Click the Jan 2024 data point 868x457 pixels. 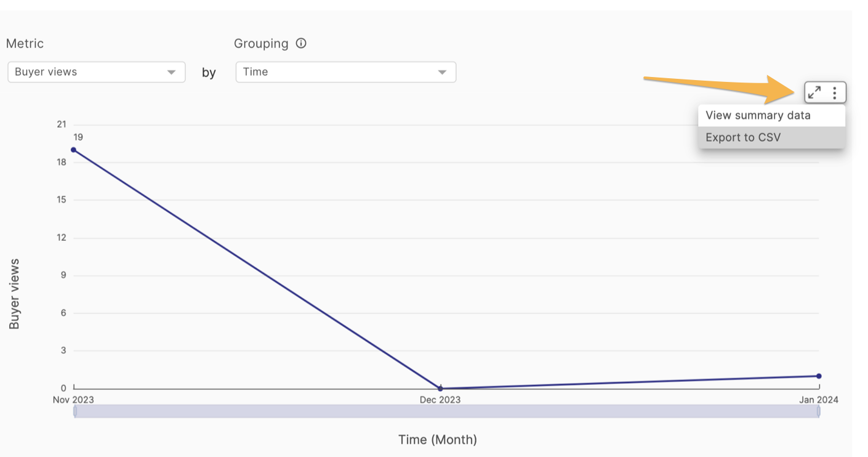tap(818, 374)
